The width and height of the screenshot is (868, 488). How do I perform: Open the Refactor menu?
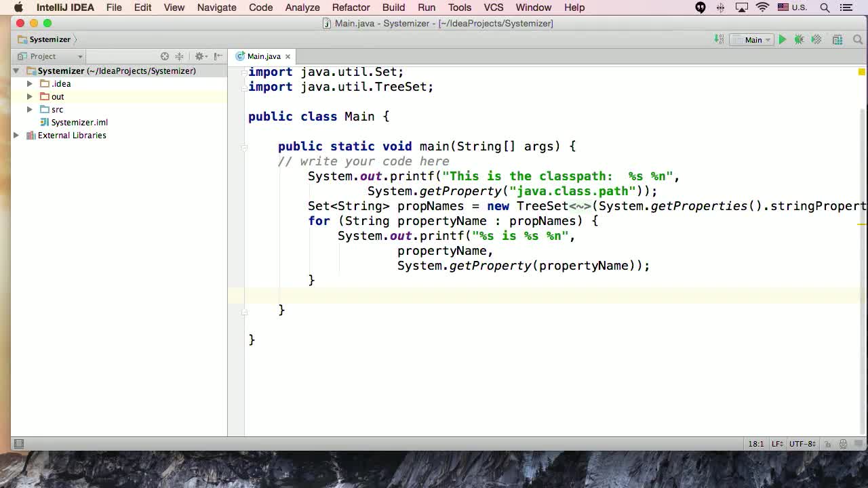(x=351, y=7)
